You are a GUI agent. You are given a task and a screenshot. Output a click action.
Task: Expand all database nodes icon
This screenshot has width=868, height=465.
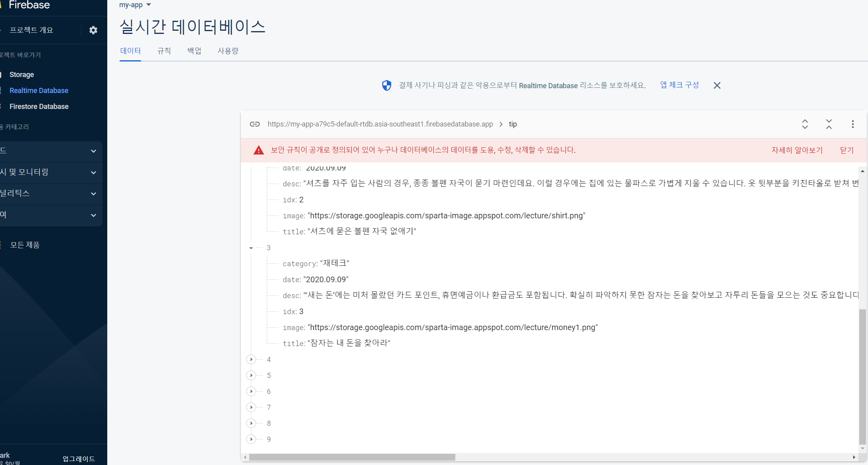(805, 124)
